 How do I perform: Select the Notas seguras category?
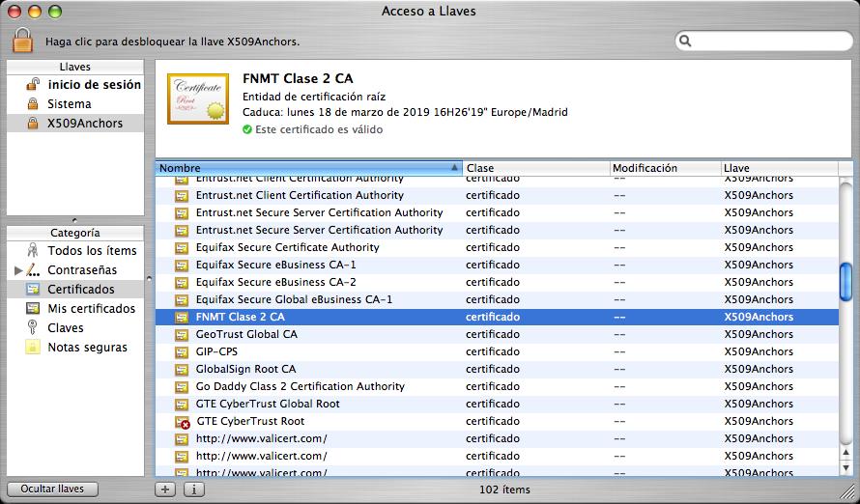point(88,347)
